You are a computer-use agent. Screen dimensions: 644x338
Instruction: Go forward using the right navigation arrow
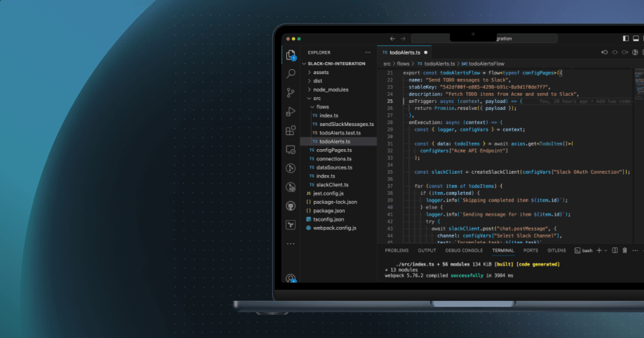pos(403,39)
